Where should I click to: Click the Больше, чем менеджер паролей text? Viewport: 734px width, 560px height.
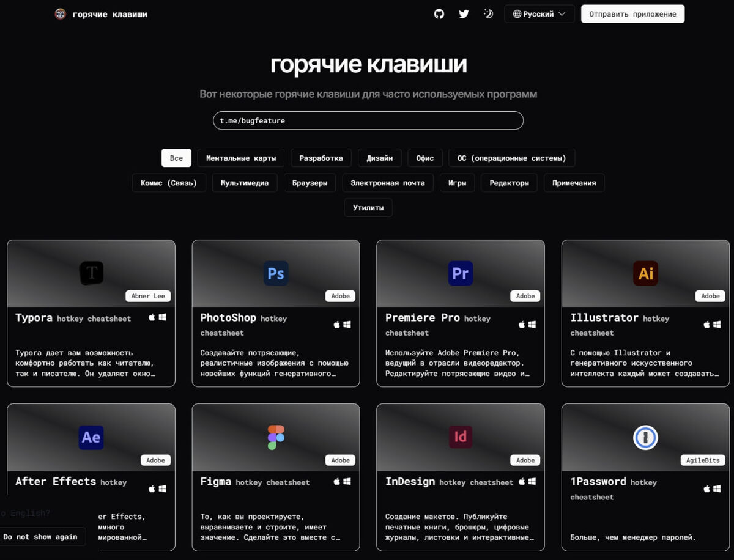coord(633,537)
